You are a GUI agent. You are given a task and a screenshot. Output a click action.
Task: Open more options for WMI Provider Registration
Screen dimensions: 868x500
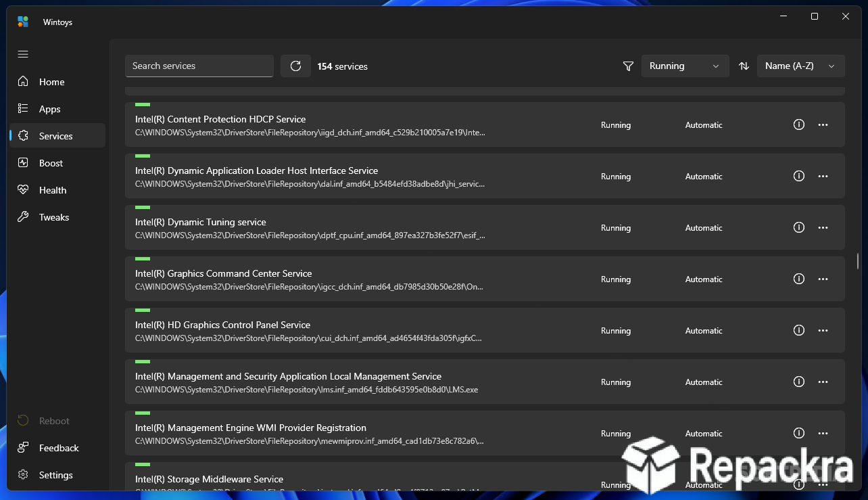tap(823, 433)
